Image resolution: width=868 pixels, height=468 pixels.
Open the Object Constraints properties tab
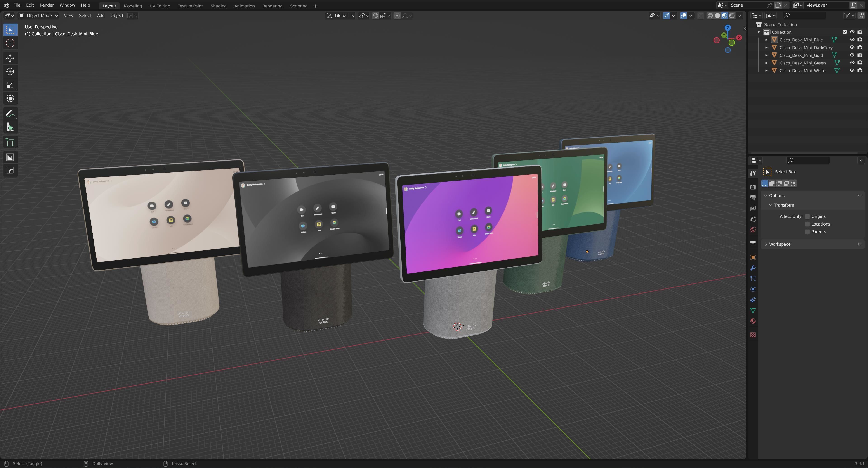[753, 300]
